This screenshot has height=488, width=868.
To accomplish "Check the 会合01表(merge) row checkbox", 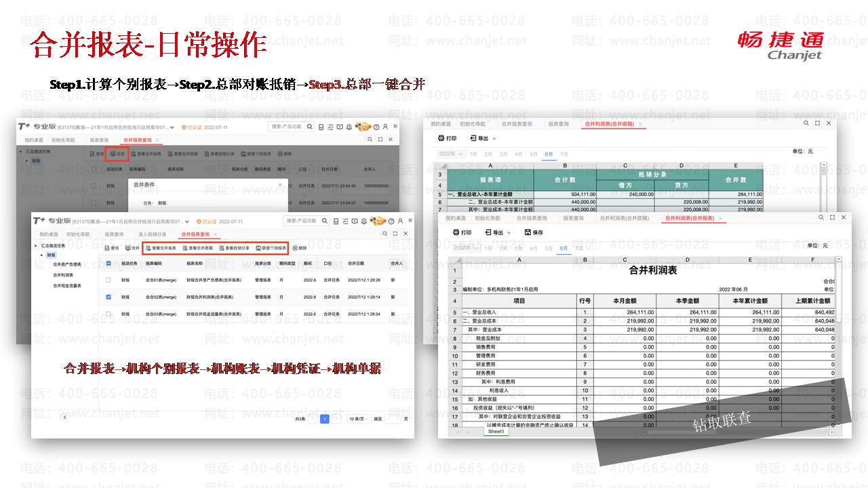I will pos(108,279).
